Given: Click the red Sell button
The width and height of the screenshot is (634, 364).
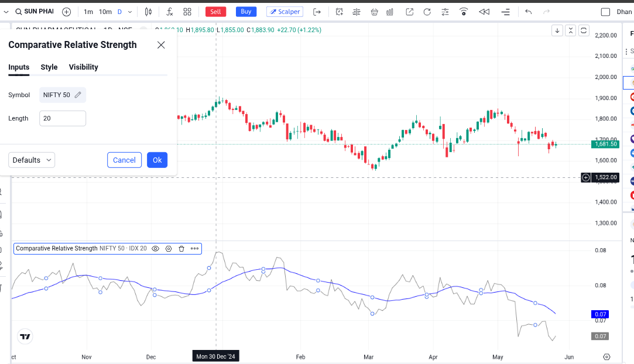Looking at the screenshot, I should click(215, 12).
